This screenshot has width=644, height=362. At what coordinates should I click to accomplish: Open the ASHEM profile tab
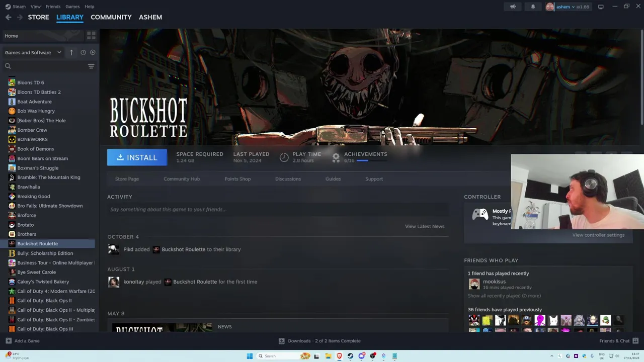point(150,17)
